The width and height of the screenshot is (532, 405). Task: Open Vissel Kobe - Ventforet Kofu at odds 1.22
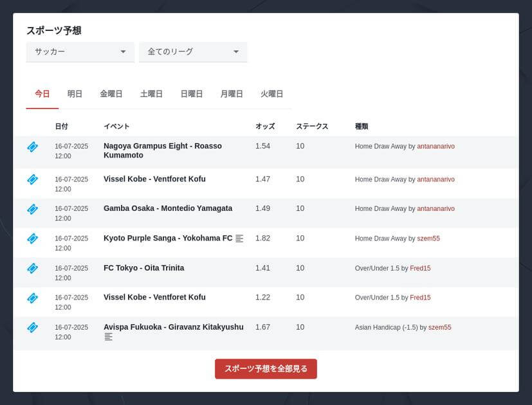pos(154,297)
